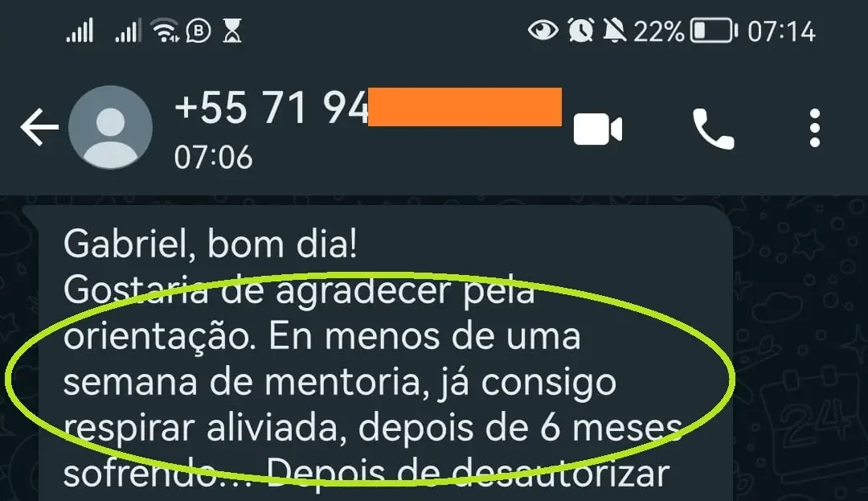
Task: Go back using the left arrow
Action: click(x=39, y=127)
